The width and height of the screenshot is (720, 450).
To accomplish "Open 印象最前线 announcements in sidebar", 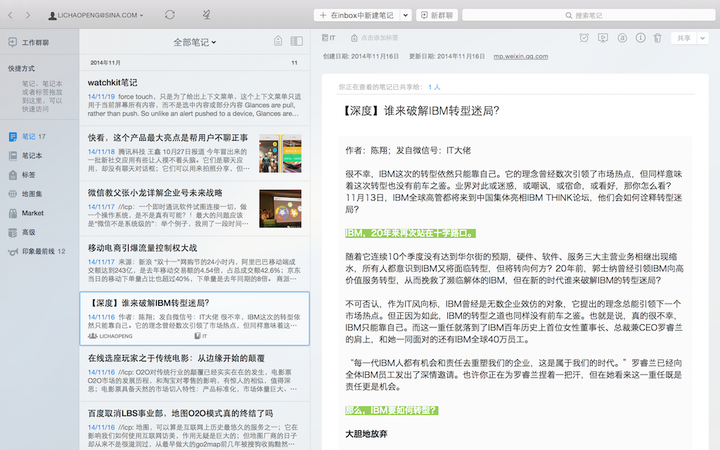I will pos(37,251).
